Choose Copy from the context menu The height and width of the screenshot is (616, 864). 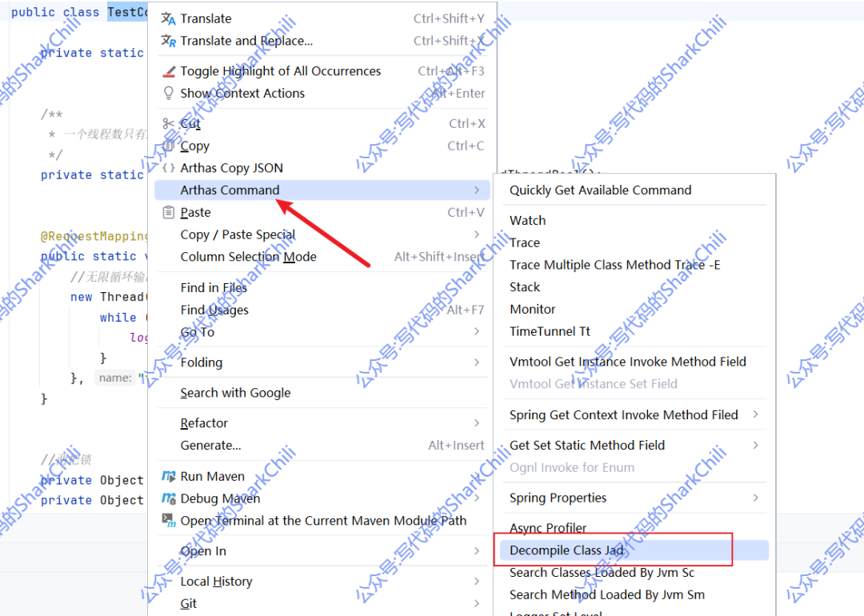(x=322, y=146)
